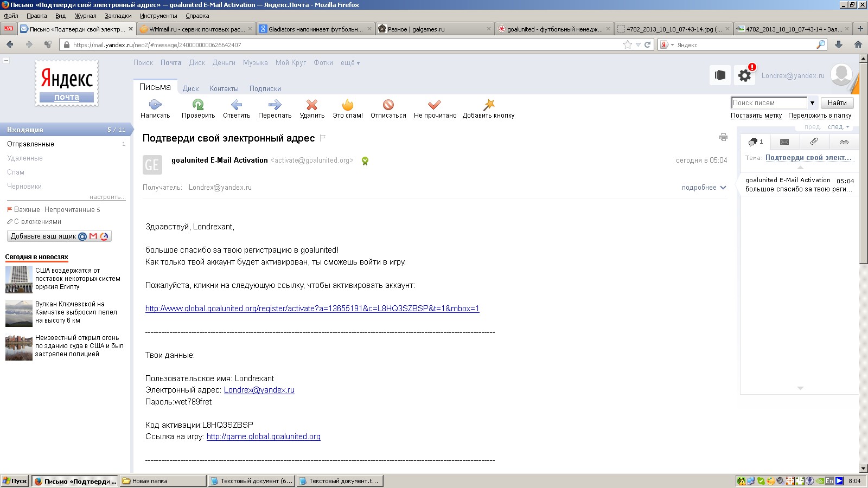Viewport: 868px width, 488px height.
Task: Select the chain link tab icon
Action: (844, 142)
